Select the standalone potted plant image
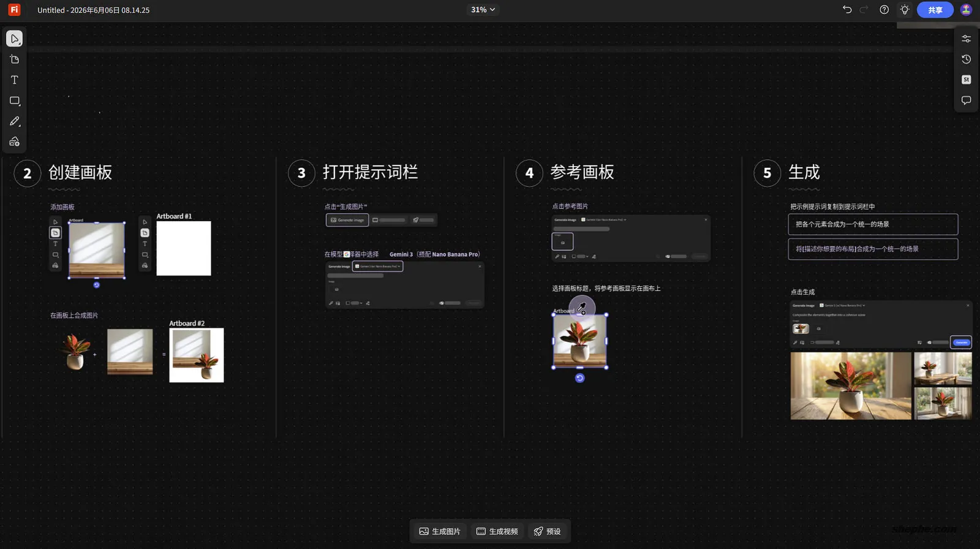The height and width of the screenshot is (549, 980). click(76, 352)
